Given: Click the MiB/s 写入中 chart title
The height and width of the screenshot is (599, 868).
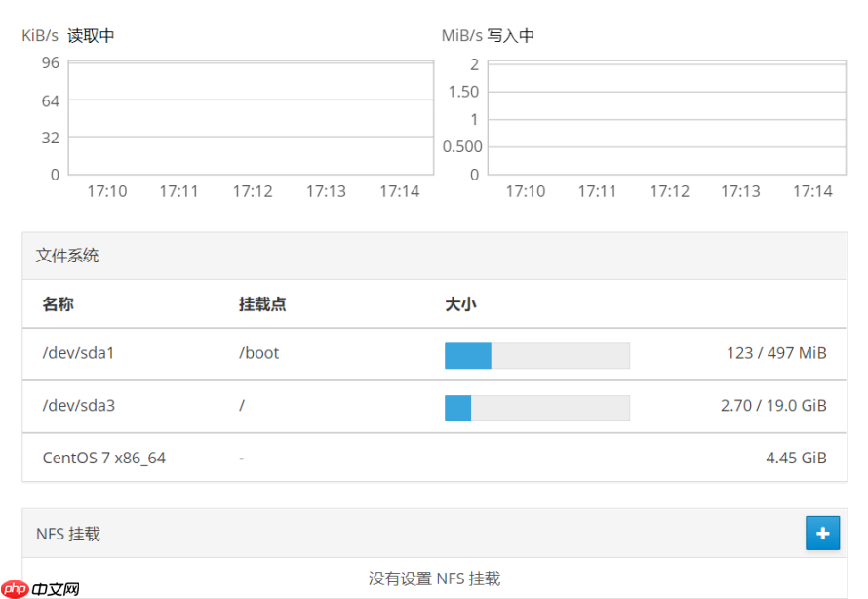Looking at the screenshot, I should pyautogui.click(x=487, y=34).
